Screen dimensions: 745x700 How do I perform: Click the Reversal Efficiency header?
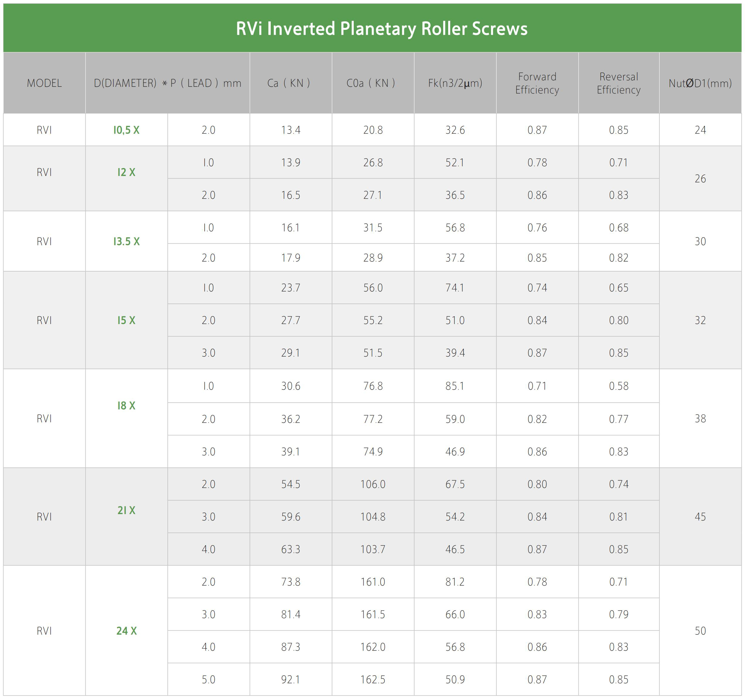(x=619, y=83)
